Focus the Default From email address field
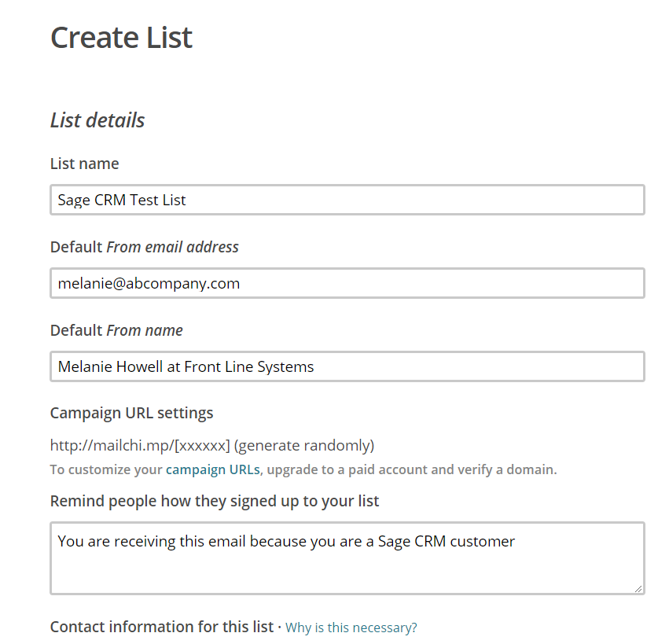The image size is (647, 644). point(347,283)
